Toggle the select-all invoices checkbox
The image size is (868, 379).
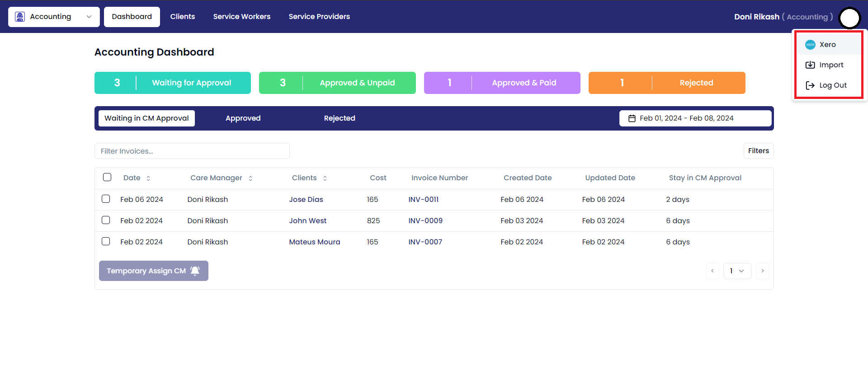107,177
